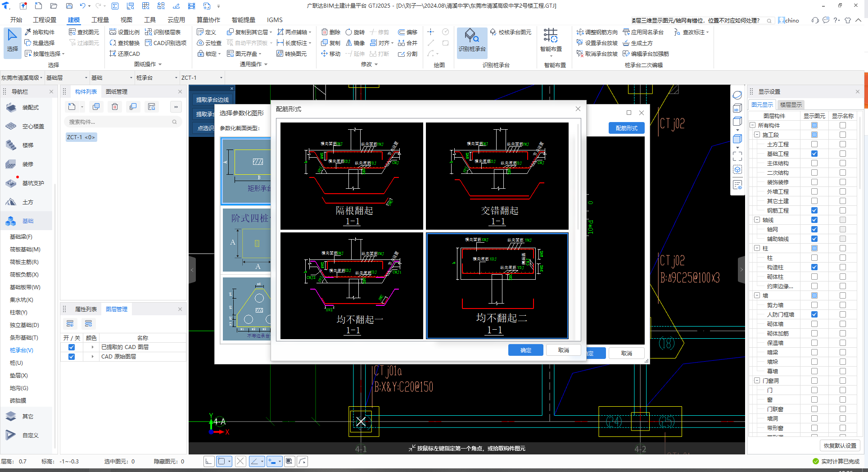868x472 pixels.
Task: Open the 基础层 floor dropdown
Action: click(67, 77)
